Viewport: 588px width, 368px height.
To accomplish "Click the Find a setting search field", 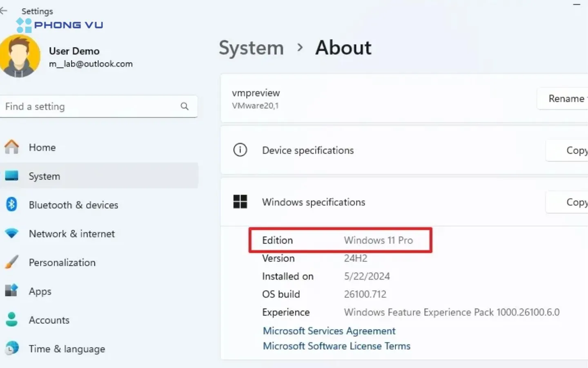I will (82, 106).
